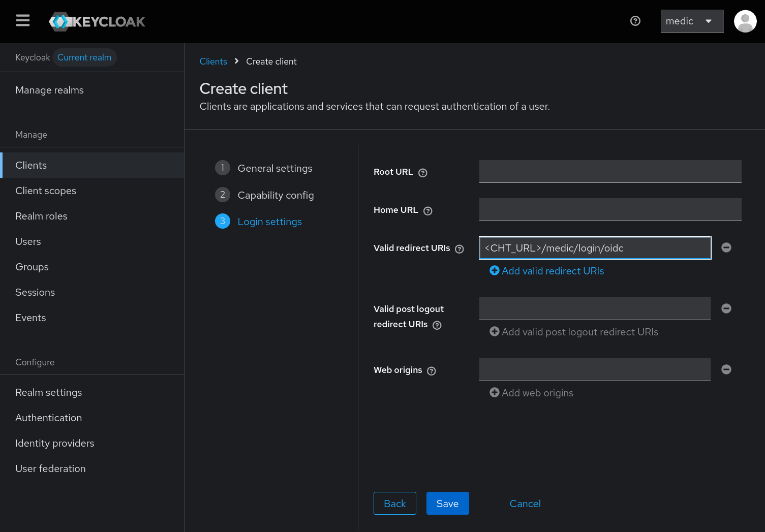Image resolution: width=765 pixels, height=532 pixels.
Task: Click the Back button
Action: (x=394, y=504)
